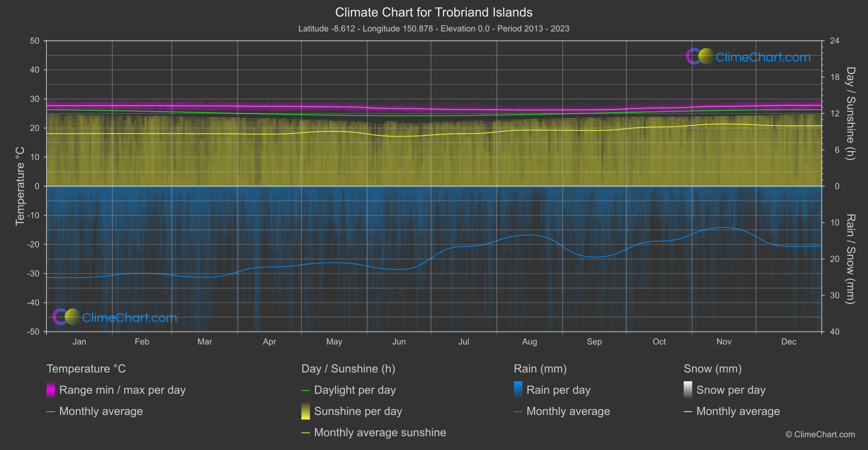Click the Day / Sunshine (h) vertical axis title

(x=850, y=113)
